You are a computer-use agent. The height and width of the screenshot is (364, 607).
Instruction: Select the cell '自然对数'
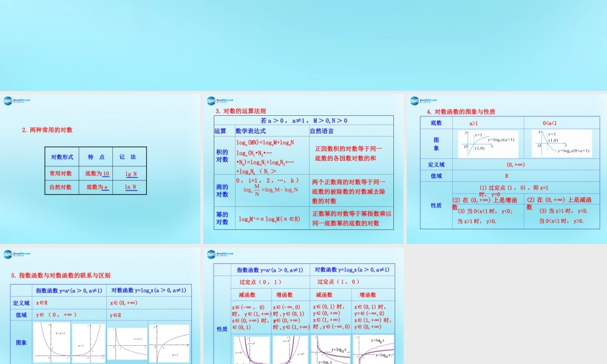pyautogui.click(x=61, y=187)
